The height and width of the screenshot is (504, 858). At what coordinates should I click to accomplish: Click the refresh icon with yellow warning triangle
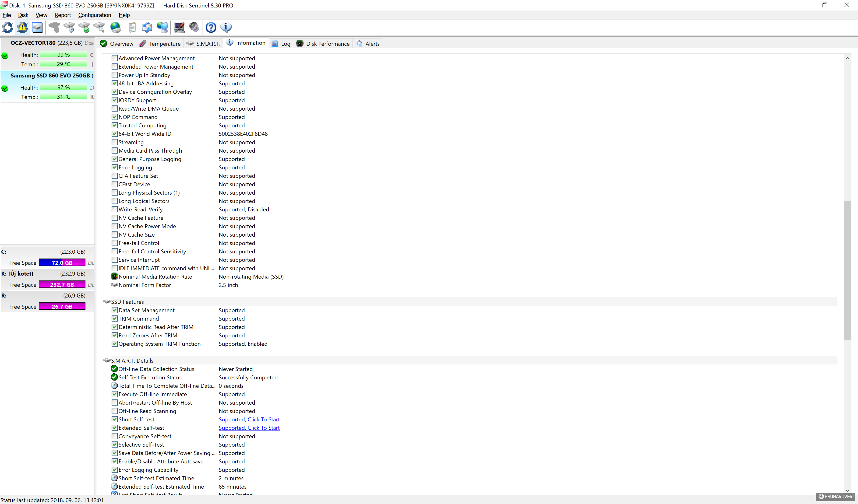click(22, 27)
